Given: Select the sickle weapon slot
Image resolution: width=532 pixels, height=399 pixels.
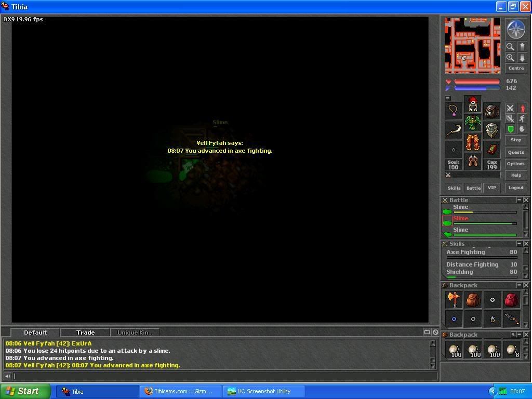Looking at the screenshot, I should pos(453,130).
